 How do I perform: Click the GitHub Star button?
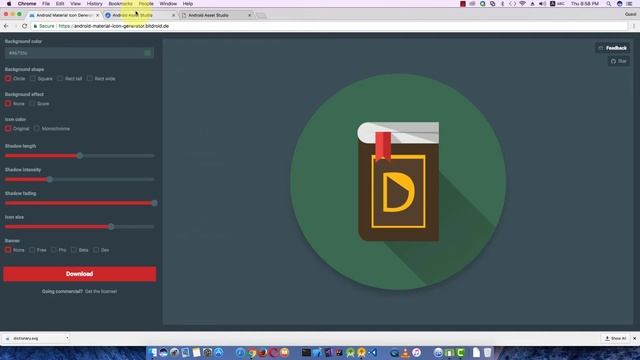(619, 61)
